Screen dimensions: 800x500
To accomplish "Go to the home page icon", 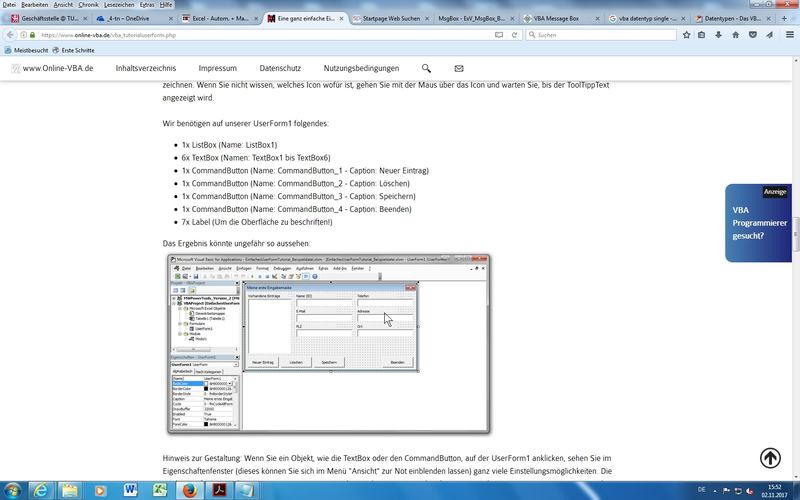I will 735,35.
